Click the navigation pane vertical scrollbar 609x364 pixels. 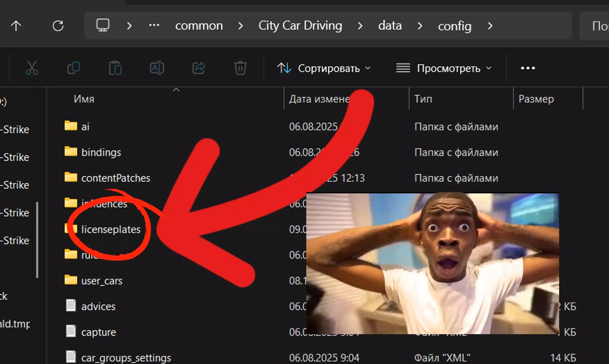click(37, 240)
